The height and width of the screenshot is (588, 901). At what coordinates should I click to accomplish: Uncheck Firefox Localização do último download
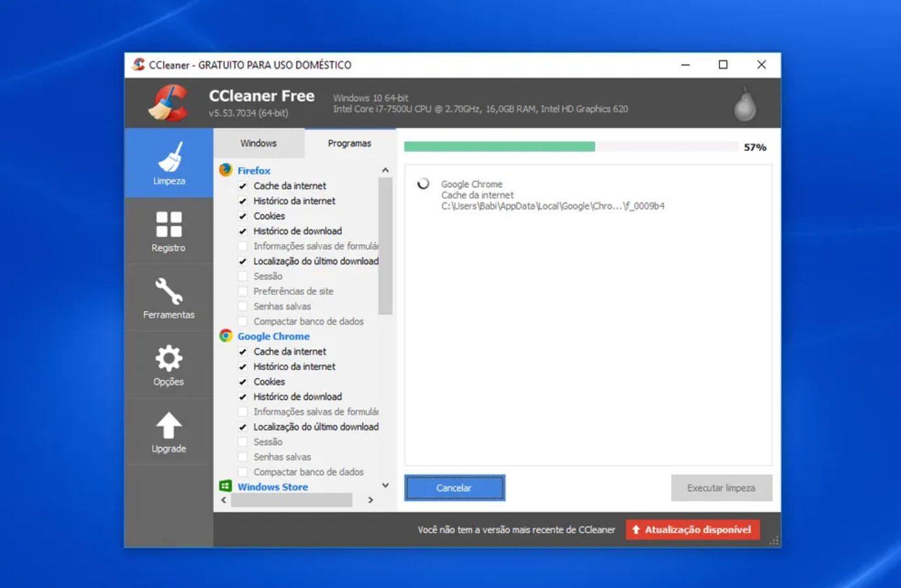[x=243, y=261]
